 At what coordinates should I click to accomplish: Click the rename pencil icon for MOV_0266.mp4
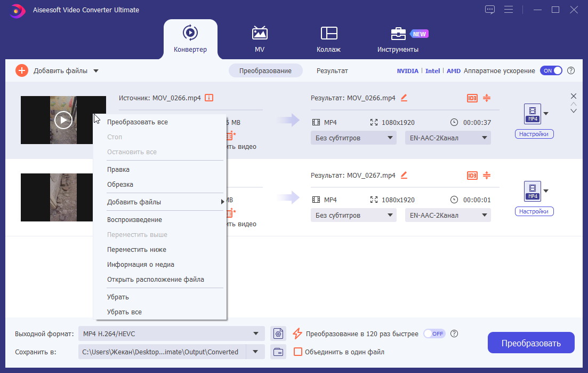(404, 98)
